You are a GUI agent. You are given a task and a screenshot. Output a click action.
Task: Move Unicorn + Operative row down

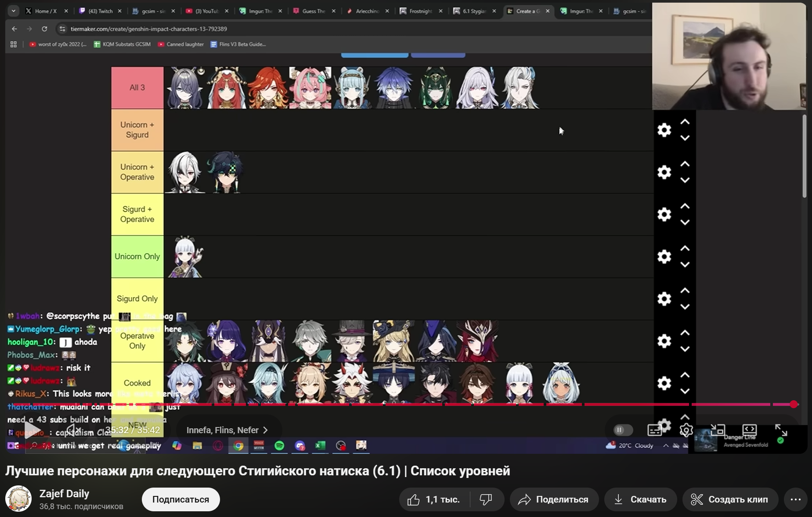pos(685,180)
